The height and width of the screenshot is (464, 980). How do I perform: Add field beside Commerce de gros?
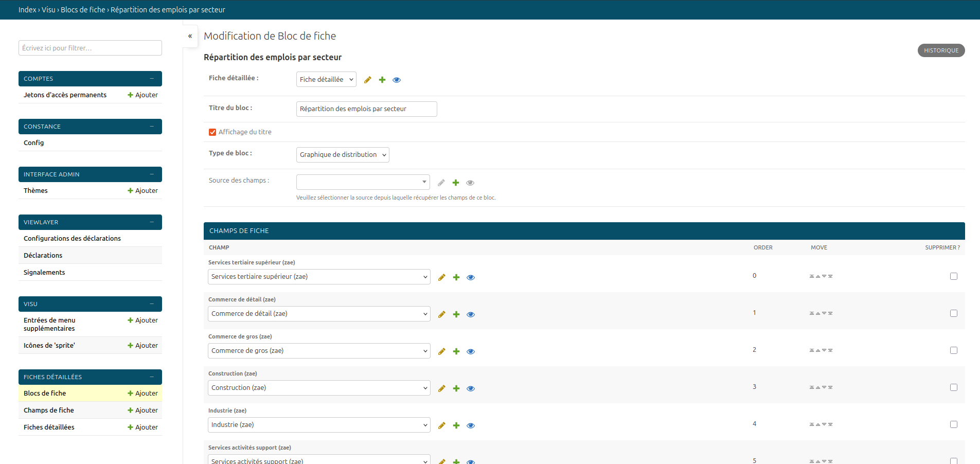pos(456,351)
